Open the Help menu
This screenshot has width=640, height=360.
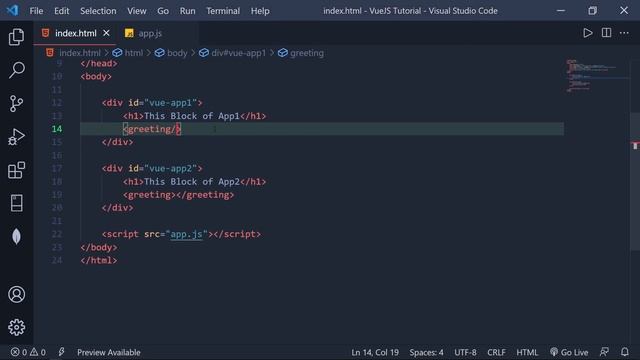(260, 11)
